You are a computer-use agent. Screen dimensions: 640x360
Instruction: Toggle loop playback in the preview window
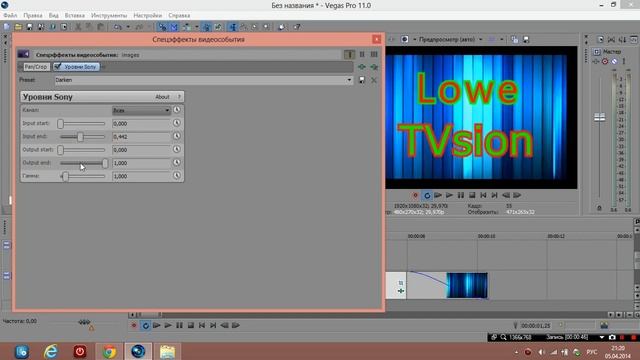pos(427,196)
